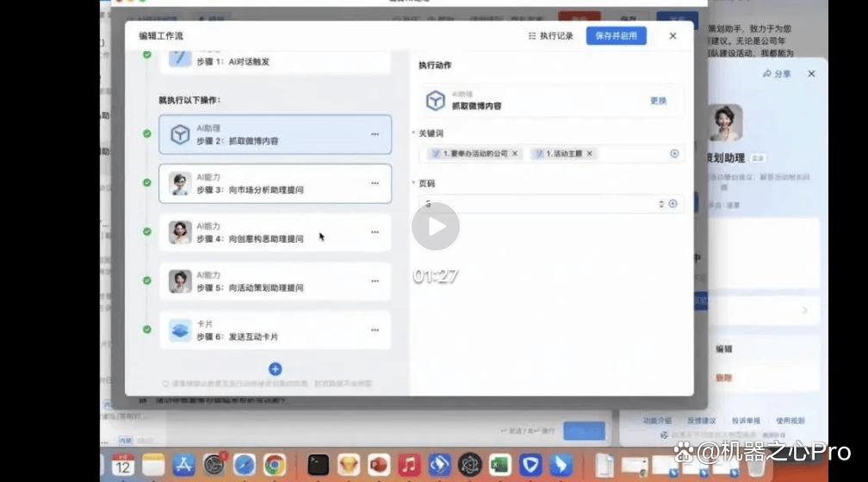This screenshot has width=868, height=482.
Task: Open more options for step 2 抓取微博内容
Action: [x=375, y=134]
